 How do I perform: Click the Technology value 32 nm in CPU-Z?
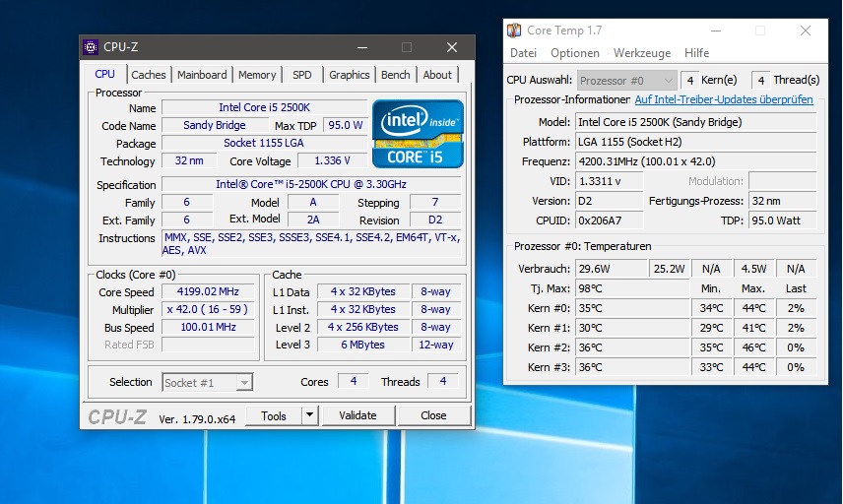click(x=189, y=160)
